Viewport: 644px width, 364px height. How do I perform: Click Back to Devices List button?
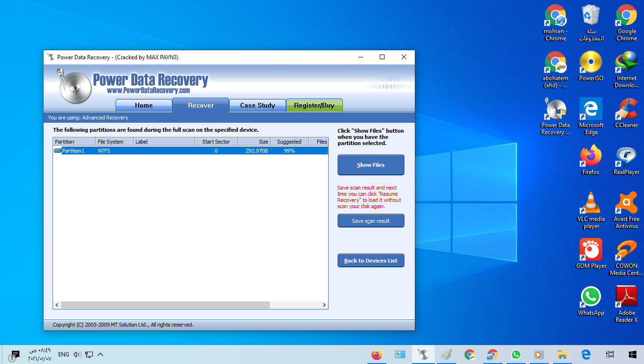point(371,261)
